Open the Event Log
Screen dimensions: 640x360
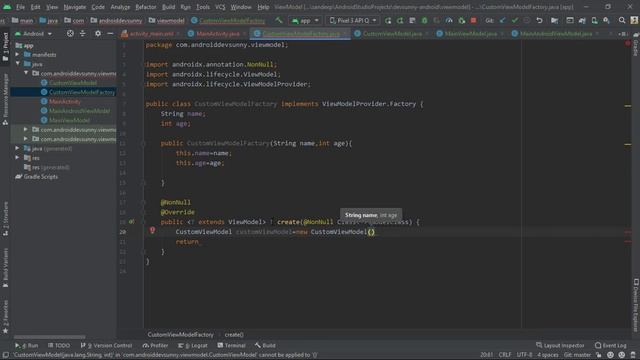611,345
